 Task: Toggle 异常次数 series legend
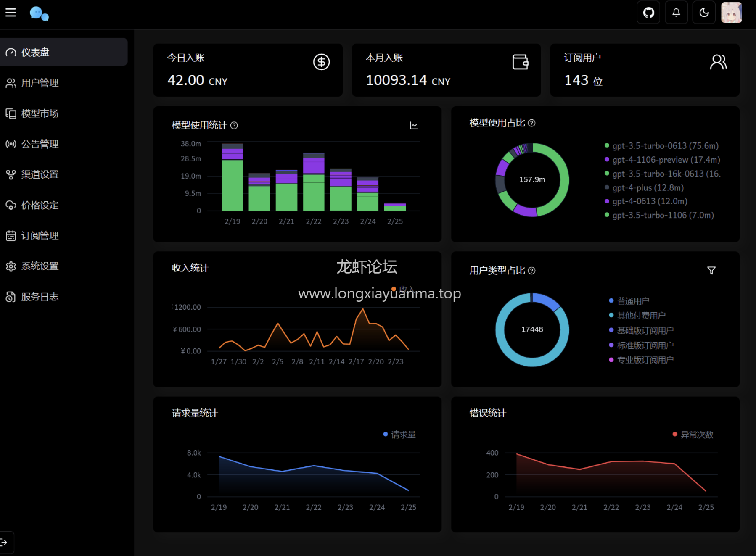tap(693, 435)
